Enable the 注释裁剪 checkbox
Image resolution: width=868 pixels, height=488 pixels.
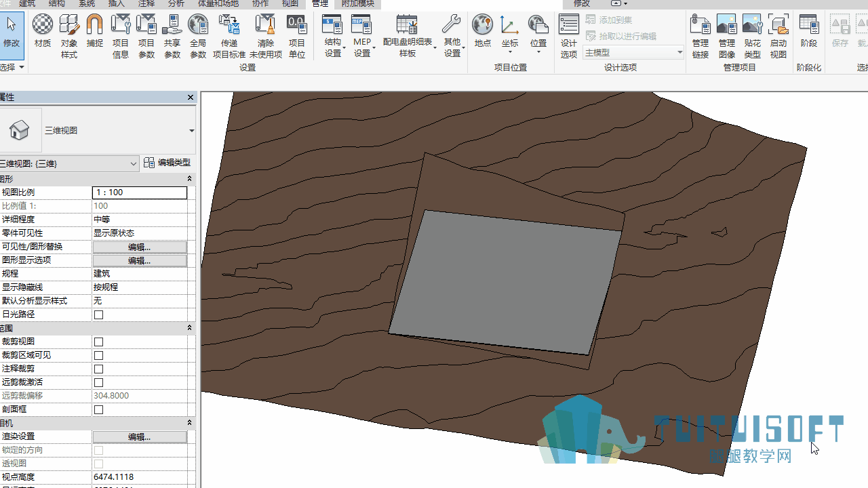[x=99, y=369]
